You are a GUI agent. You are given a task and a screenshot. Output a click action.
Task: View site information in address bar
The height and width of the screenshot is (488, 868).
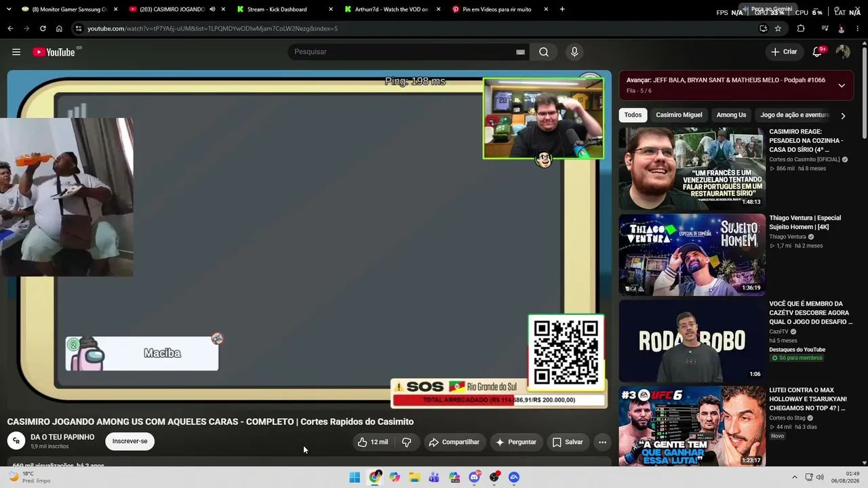click(x=79, y=28)
